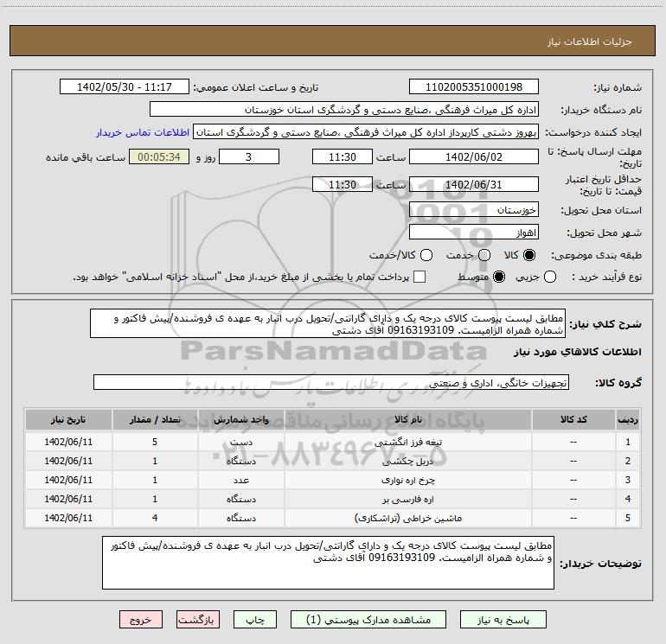Click the بازگشت back button
This screenshot has width=666, height=644.
pos(198,620)
